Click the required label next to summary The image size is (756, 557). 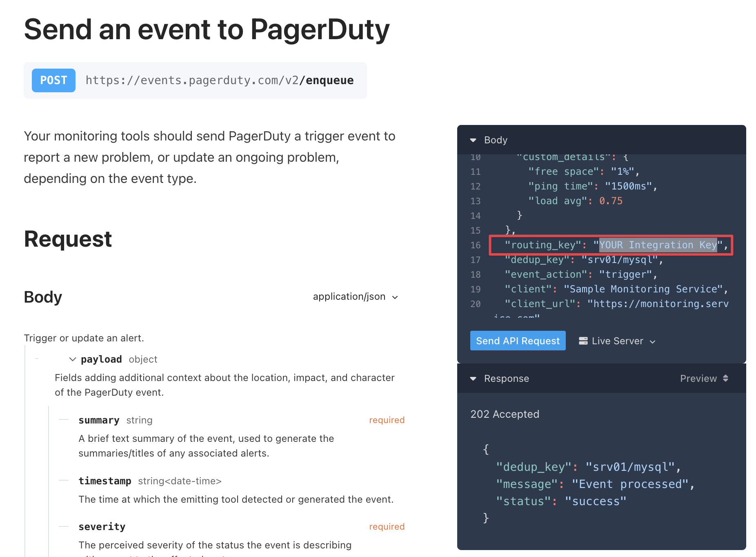[387, 420]
